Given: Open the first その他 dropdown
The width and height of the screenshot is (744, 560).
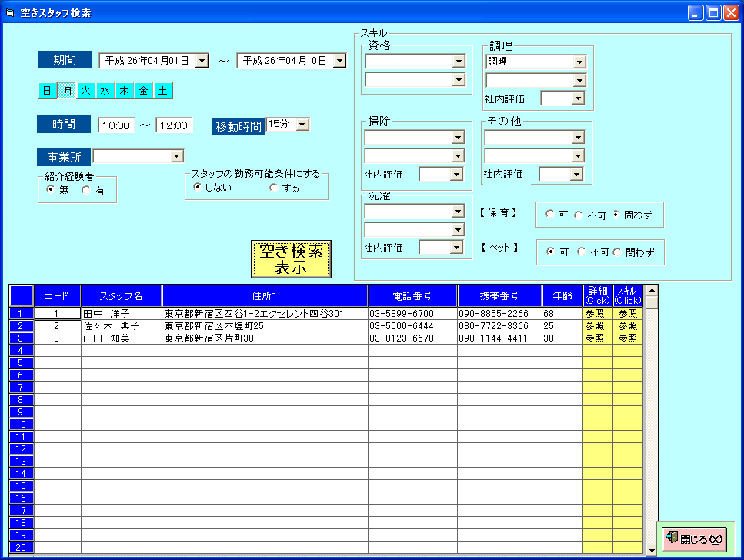Looking at the screenshot, I should [578, 138].
